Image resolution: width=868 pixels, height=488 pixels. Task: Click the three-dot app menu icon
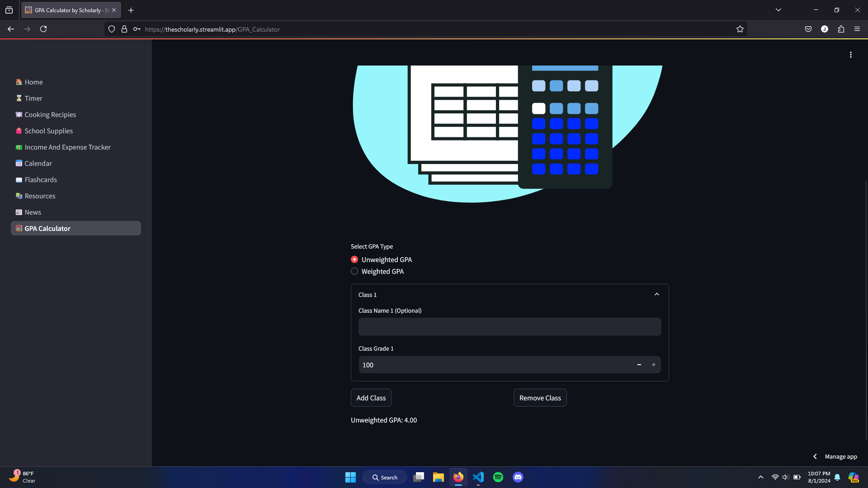[850, 55]
